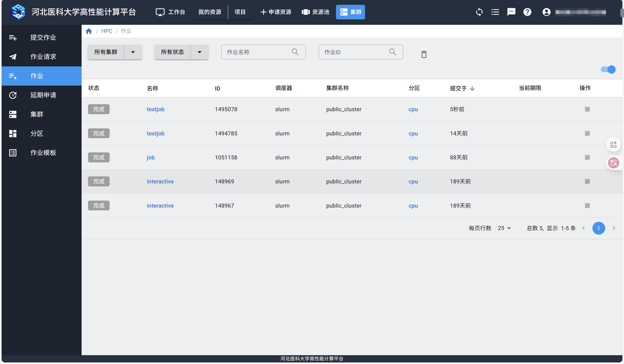Click the job name search magnifier
This screenshot has width=624, height=364.
point(295,52)
